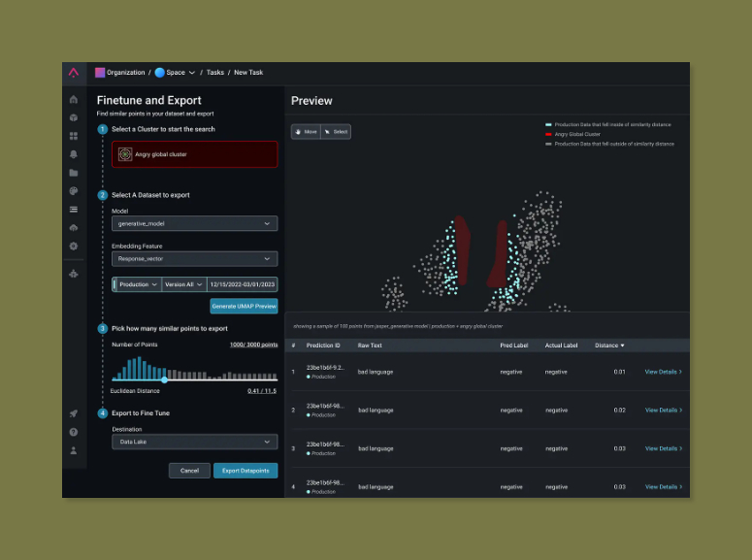The height and width of the screenshot is (560, 752).
Task: Click the Cancel button
Action: pos(189,471)
